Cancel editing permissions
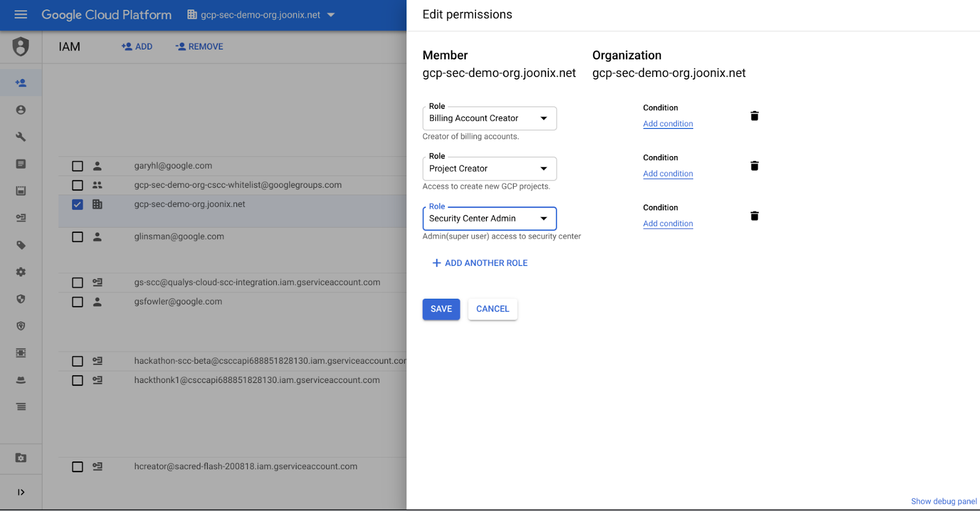Image resolution: width=980 pixels, height=511 pixels. (x=493, y=309)
